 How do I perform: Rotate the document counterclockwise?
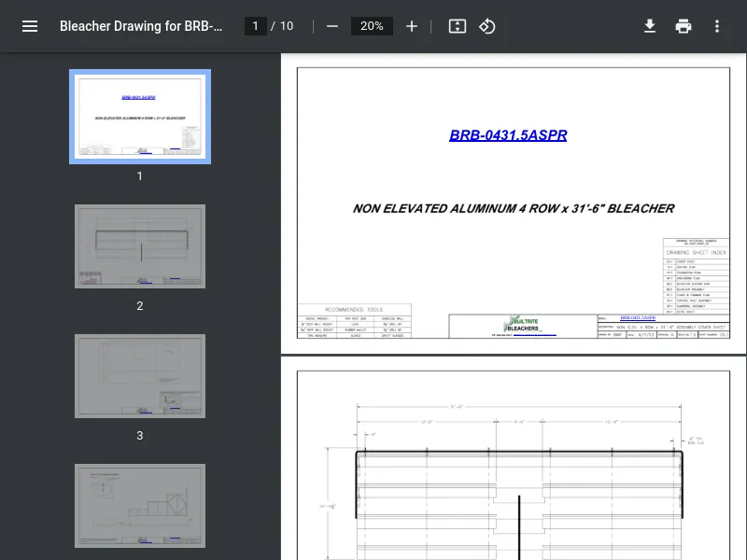(x=486, y=26)
